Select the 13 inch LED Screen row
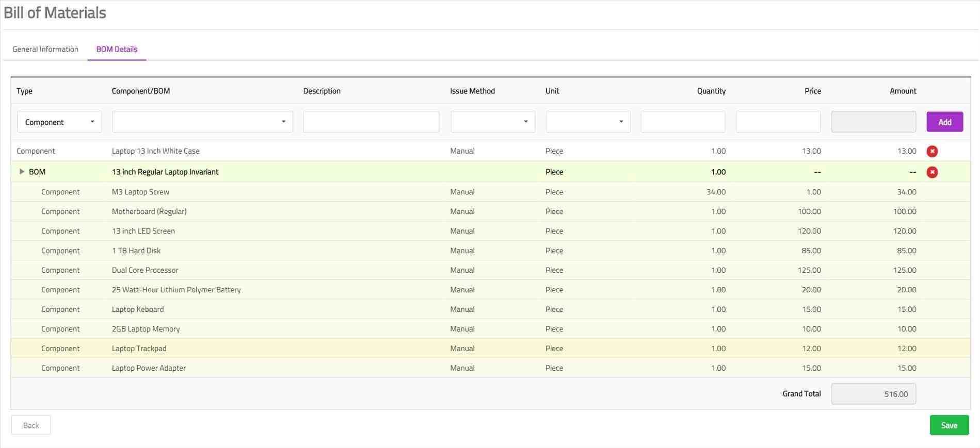 490,231
